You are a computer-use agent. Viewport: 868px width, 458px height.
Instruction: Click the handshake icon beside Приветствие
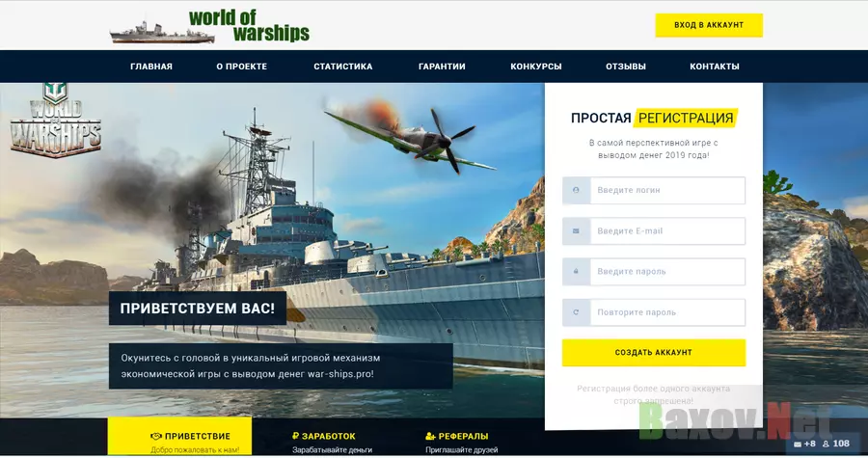point(156,437)
